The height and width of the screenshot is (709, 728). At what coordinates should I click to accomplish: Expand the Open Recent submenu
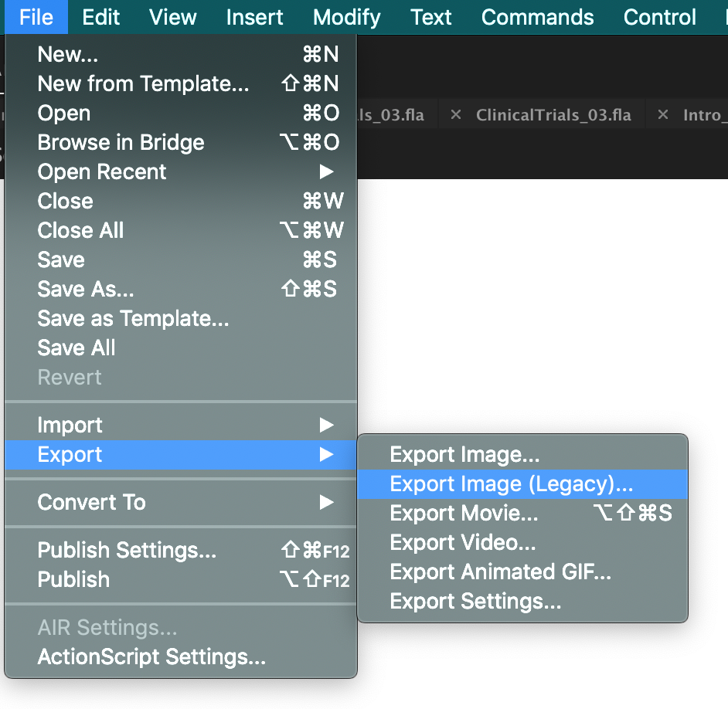point(101,171)
